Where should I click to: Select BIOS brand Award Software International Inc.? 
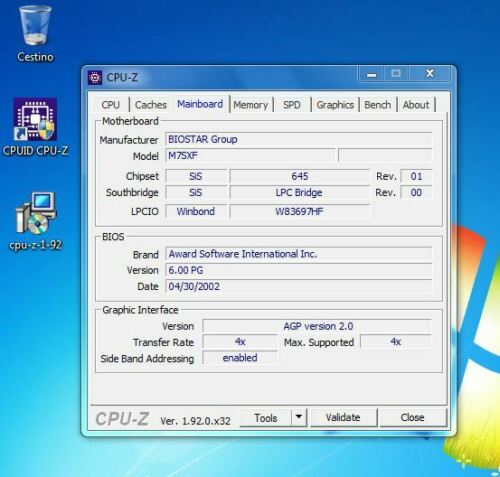tap(299, 254)
